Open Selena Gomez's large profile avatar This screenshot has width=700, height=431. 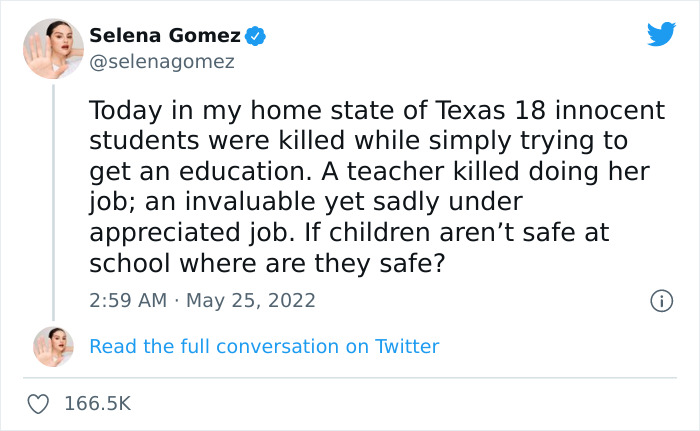pos(53,48)
